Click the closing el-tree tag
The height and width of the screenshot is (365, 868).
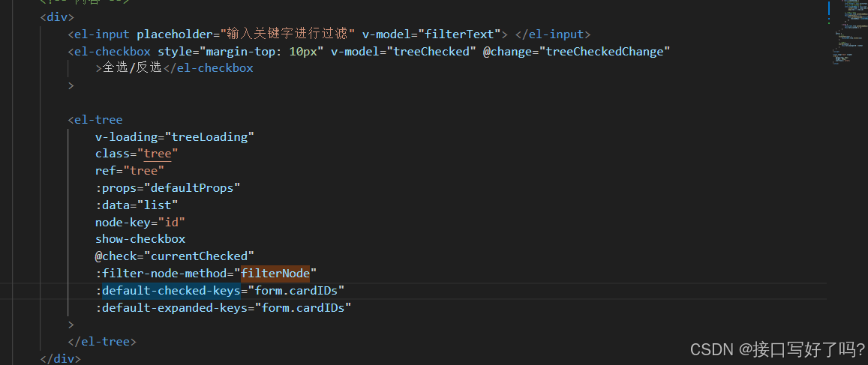click(x=102, y=341)
